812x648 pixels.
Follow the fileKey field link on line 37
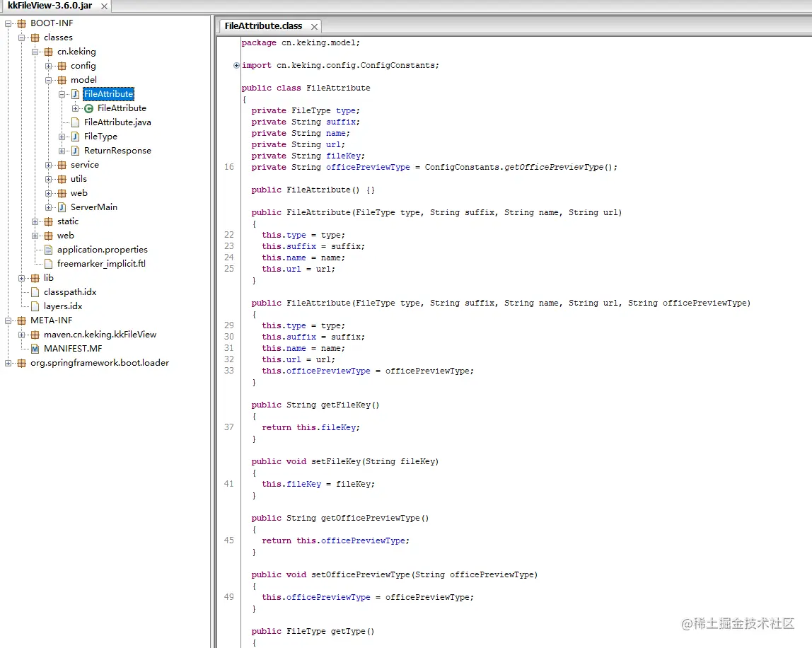pyautogui.click(x=338, y=427)
